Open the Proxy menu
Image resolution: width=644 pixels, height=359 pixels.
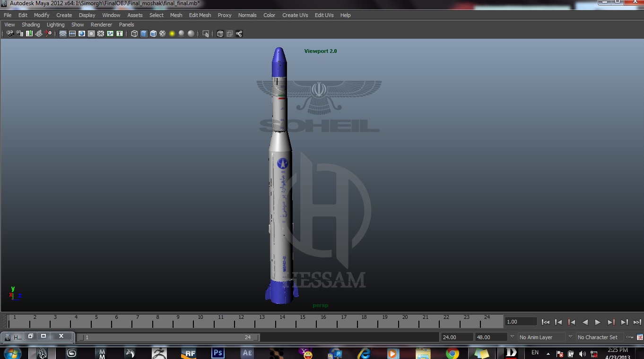point(225,15)
